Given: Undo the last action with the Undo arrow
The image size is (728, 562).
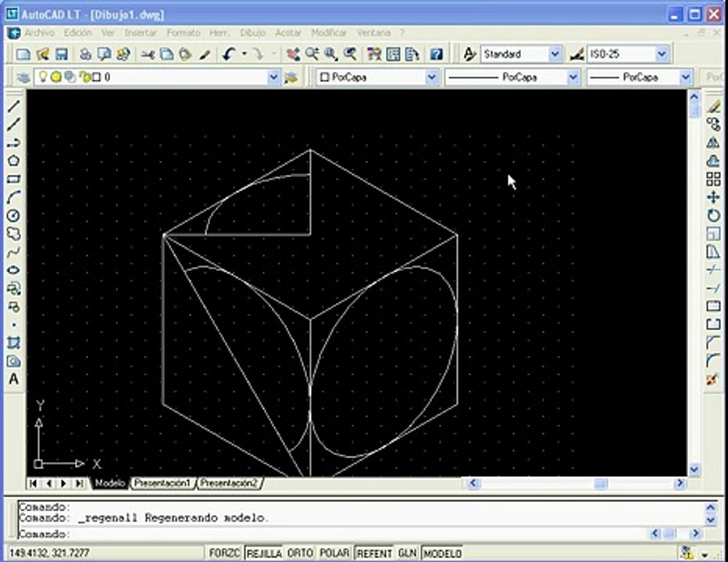Looking at the screenshot, I should tap(229, 55).
